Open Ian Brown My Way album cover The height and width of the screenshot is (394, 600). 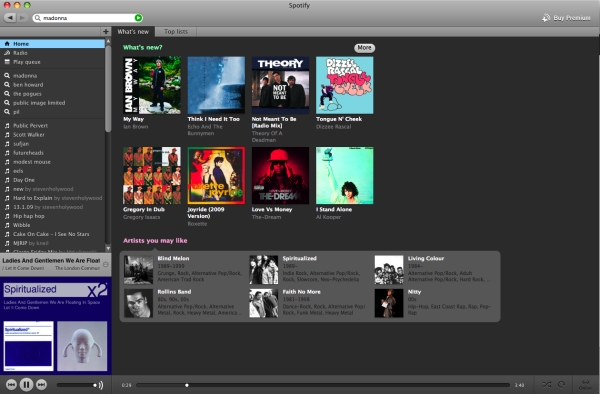(152, 85)
